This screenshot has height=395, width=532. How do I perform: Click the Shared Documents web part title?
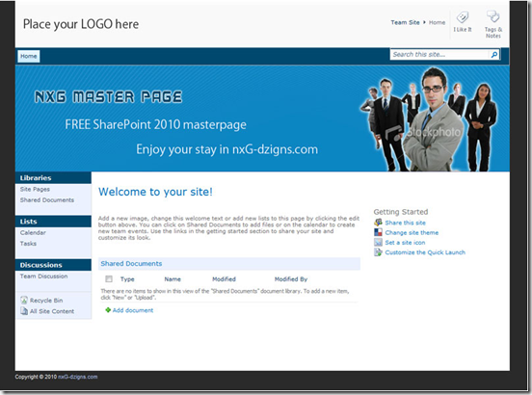(131, 263)
